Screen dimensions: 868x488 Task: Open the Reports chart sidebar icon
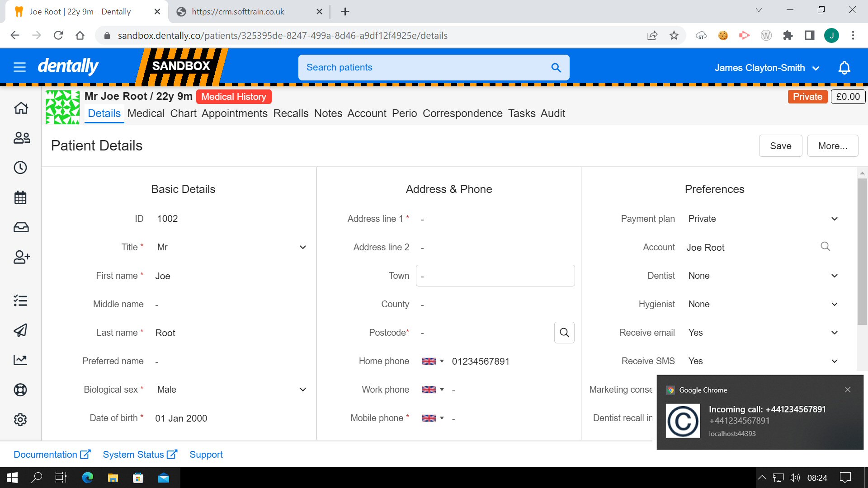[x=20, y=360]
